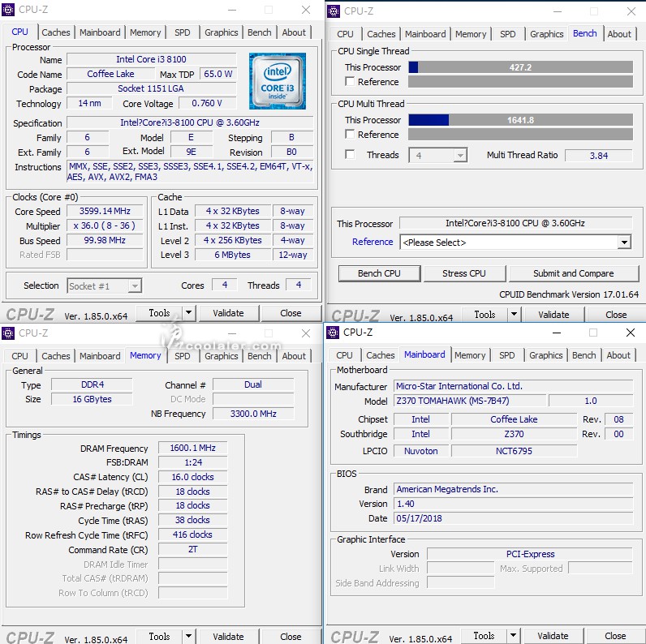Image resolution: width=646 pixels, height=644 pixels.
Task: Open Graphics tab in Mainboard window
Action: point(546,355)
